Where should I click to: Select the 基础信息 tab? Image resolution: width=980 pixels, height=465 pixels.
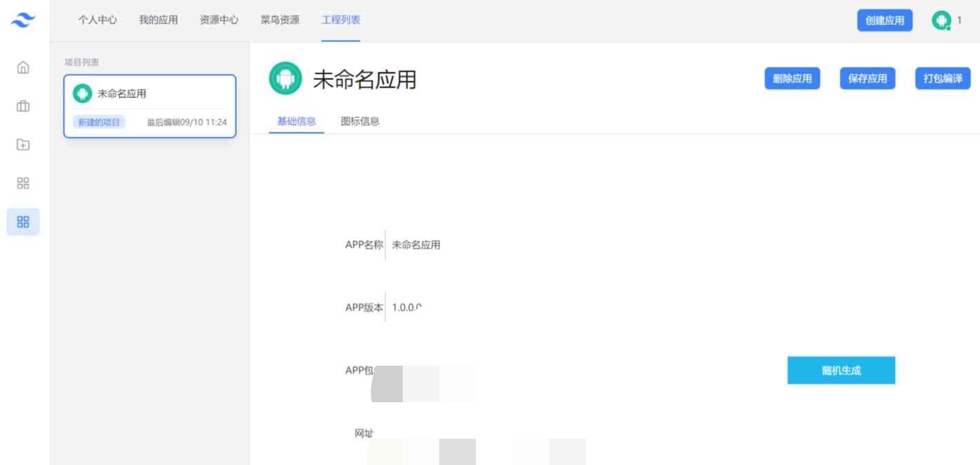[x=295, y=121]
